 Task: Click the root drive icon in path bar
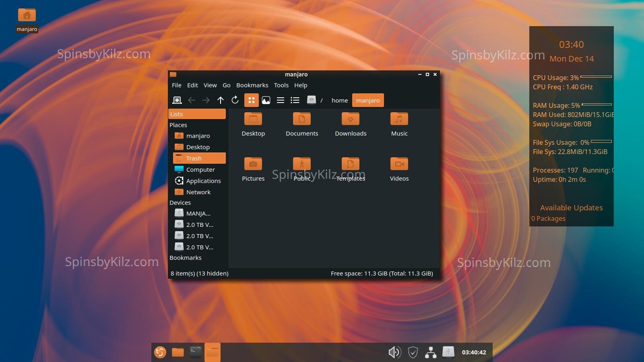pyautogui.click(x=311, y=100)
